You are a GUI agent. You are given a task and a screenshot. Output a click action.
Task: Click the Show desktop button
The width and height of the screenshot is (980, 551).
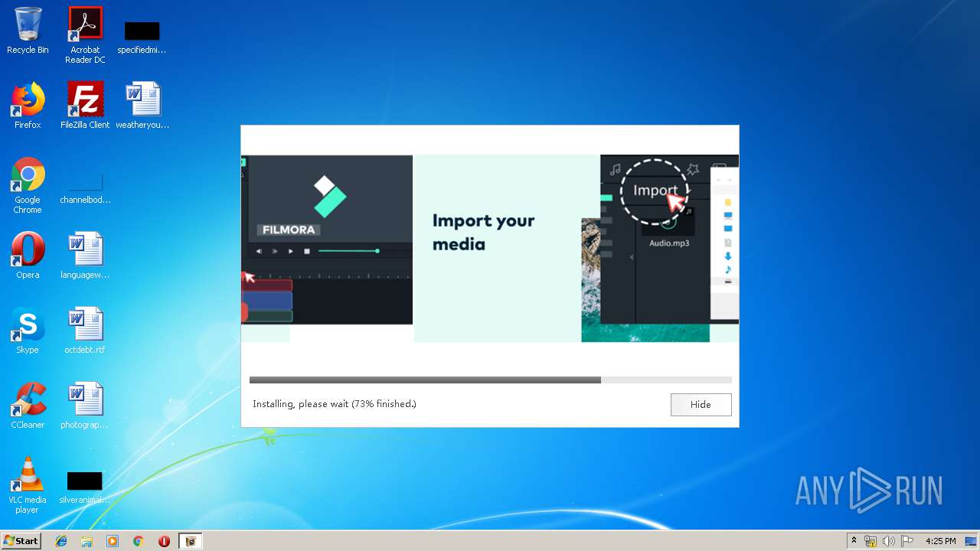tap(972, 541)
